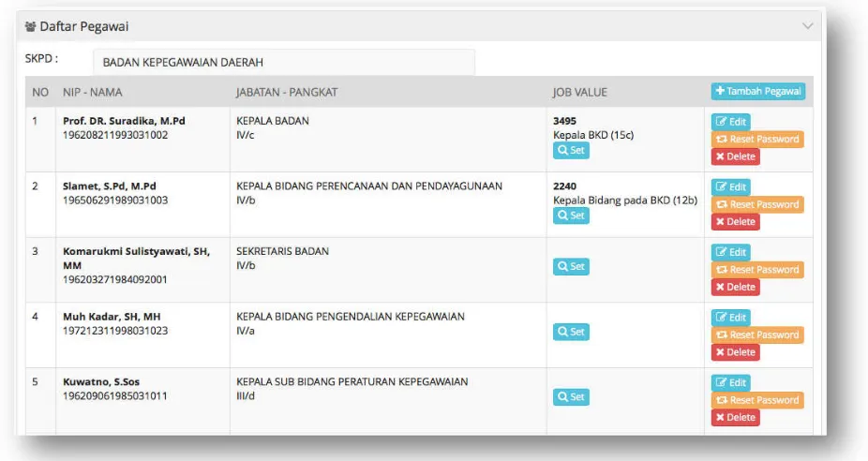Image resolution: width=868 pixels, height=461 pixels.
Task: Set job value for Kuwatno's row
Action: tap(571, 397)
